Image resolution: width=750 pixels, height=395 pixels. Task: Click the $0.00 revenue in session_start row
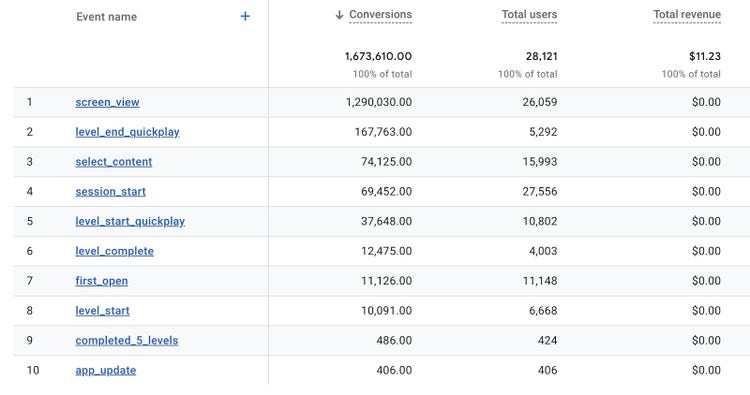pos(706,191)
